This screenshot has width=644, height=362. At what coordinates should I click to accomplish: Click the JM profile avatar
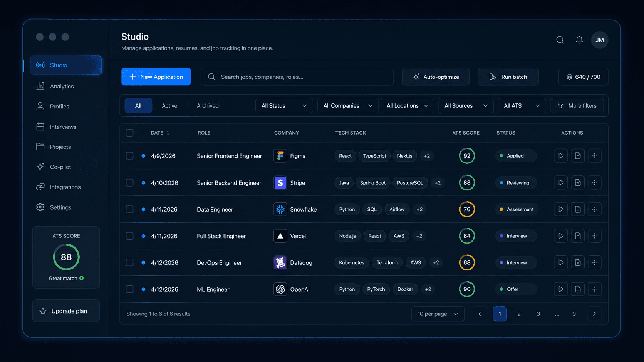pyautogui.click(x=600, y=40)
